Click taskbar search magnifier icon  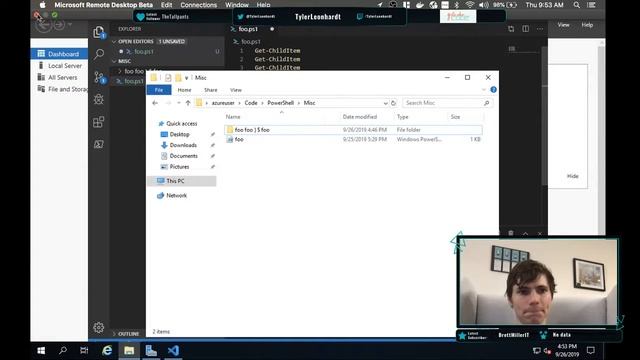tap(63, 351)
